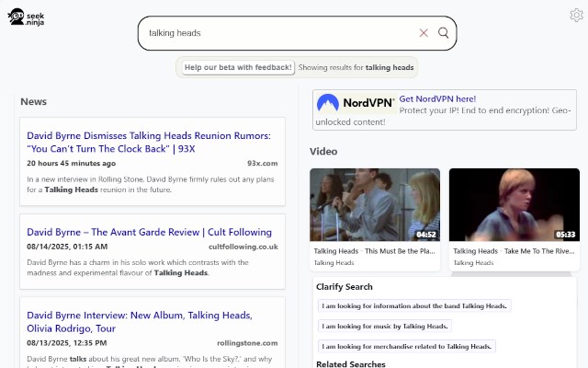Click Help our beta with feedback button
The height and width of the screenshot is (368, 588).
click(238, 67)
